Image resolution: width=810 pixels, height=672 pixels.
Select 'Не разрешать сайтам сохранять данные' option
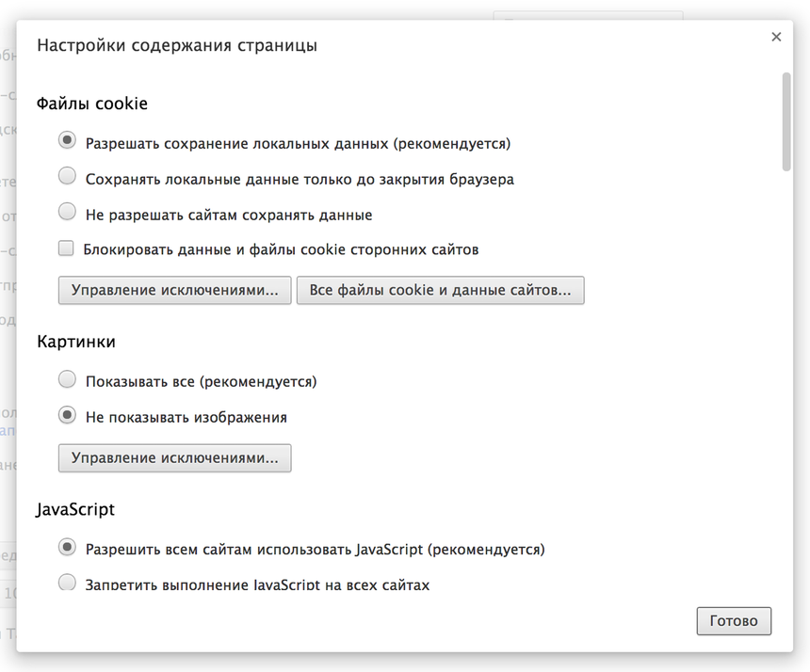point(67,212)
